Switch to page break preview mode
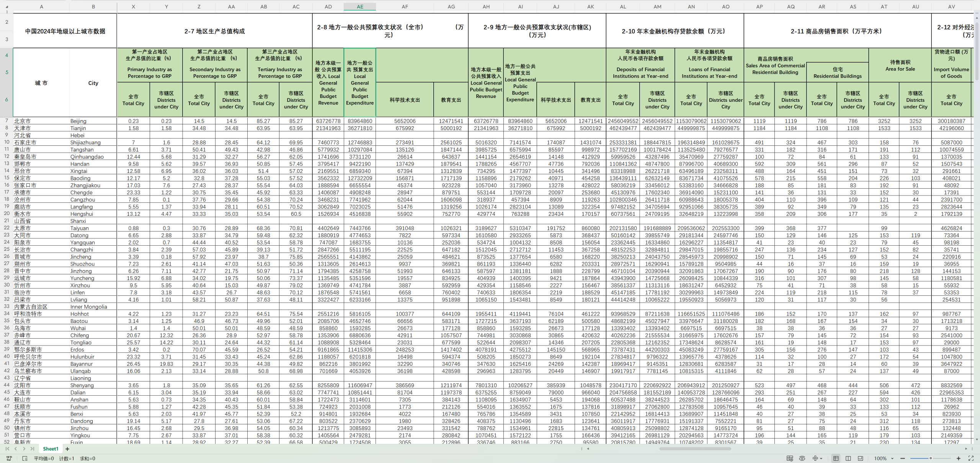The height and width of the screenshot is (463, 980). click(848, 458)
